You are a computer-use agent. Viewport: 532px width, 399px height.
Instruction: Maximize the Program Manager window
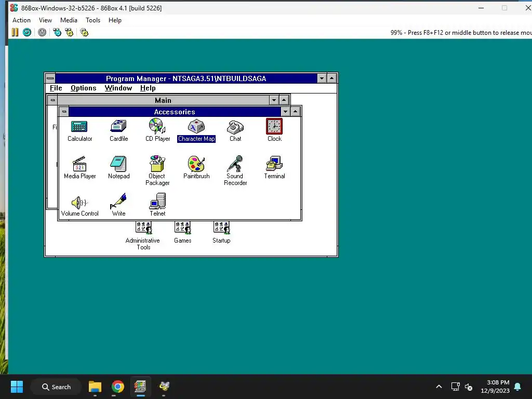(332, 78)
